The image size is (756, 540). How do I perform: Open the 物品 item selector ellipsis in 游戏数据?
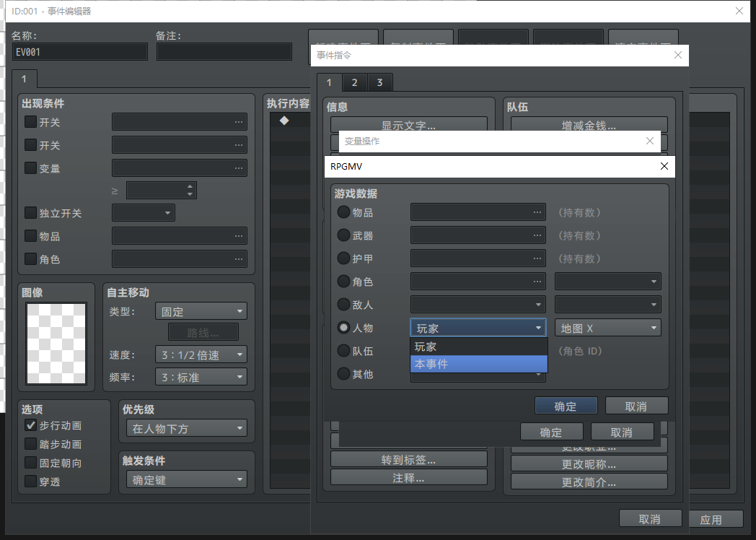click(x=537, y=212)
